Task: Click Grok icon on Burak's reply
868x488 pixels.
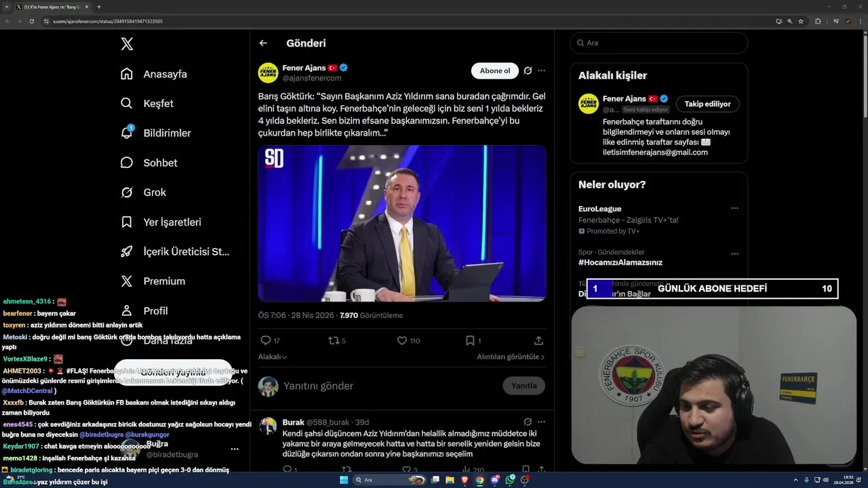Action: [528, 422]
